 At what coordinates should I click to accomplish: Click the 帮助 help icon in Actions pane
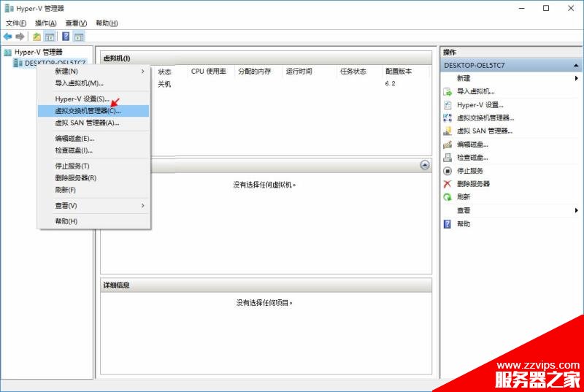pos(447,223)
